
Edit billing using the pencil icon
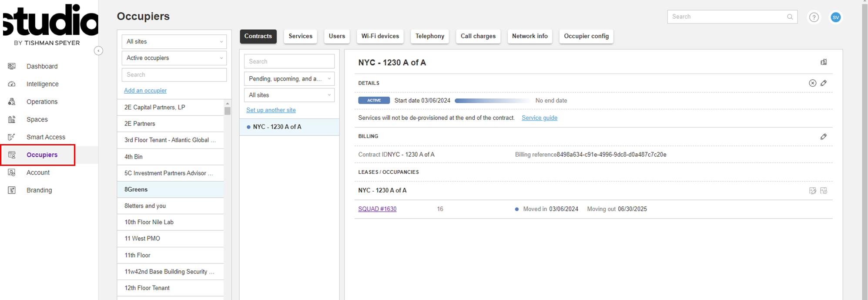click(x=824, y=137)
